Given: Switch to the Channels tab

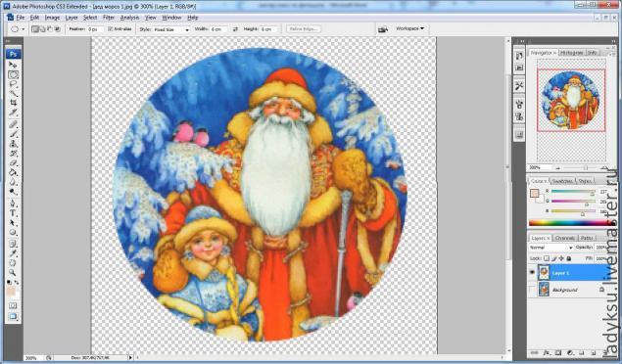Looking at the screenshot, I should coord(565,238).
